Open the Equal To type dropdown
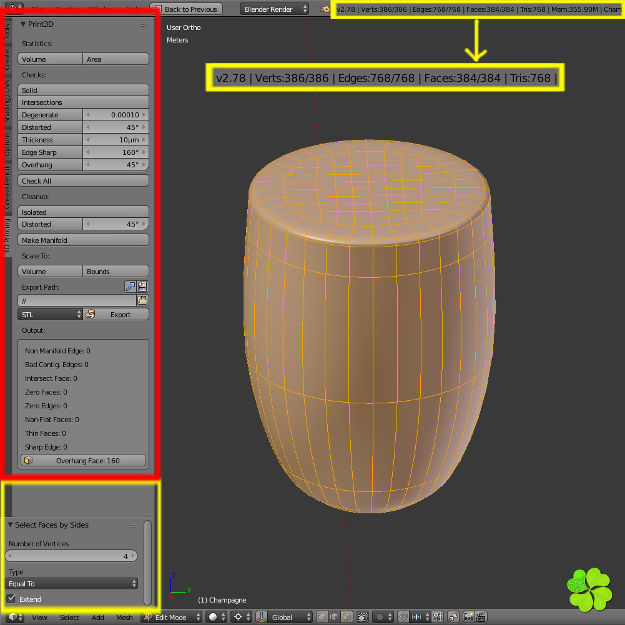 pos(72,583)
